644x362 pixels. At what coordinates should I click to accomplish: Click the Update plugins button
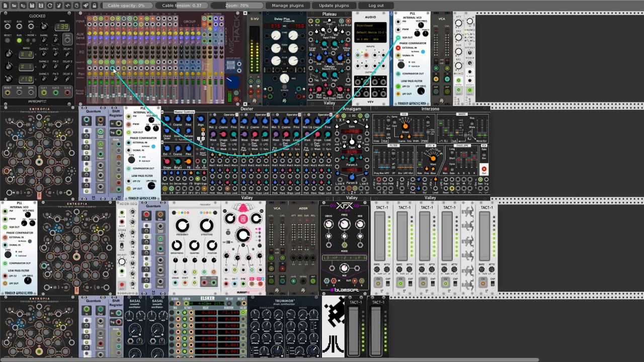(334, 6)
